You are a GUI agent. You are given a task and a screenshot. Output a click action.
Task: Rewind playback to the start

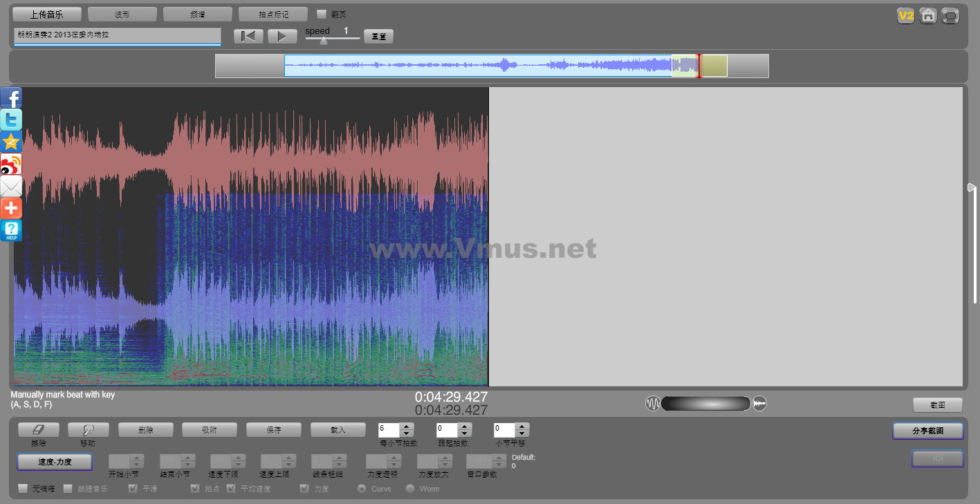point(248,36)
